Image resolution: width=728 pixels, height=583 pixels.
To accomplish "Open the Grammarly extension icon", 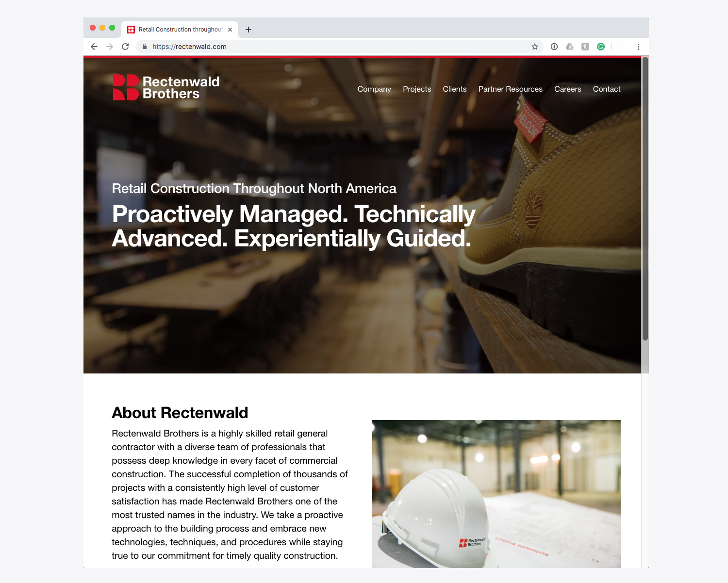I will pos(601,47).
